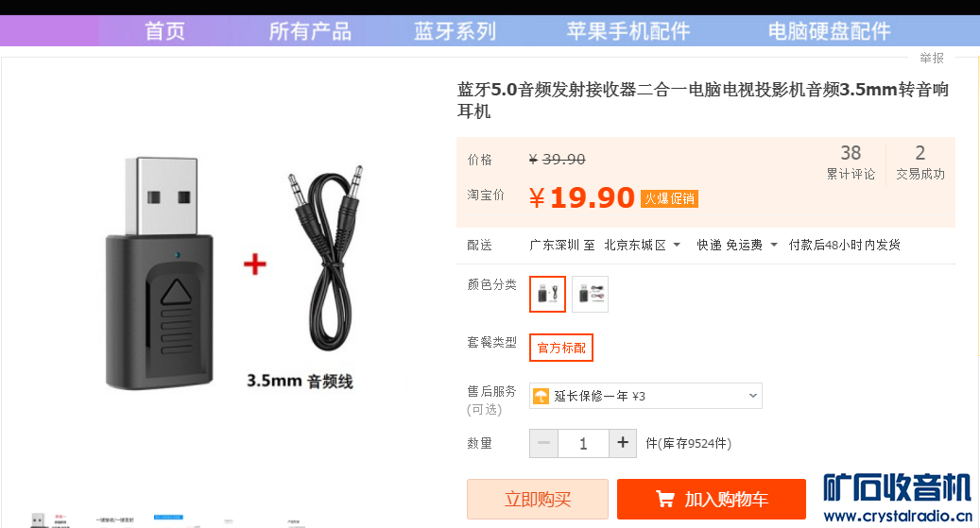
Task: Click the 举报 report link
Action: [x=931, y=59]
